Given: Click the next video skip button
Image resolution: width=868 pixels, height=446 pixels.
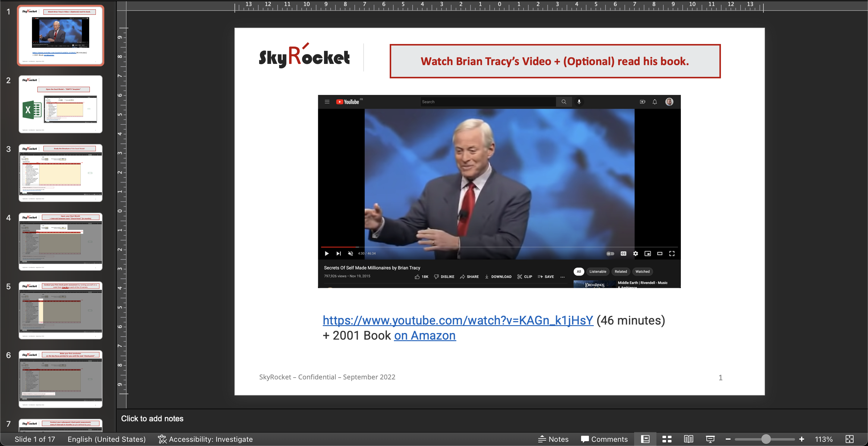Looking at the screenshot, I should click(339, 253).
